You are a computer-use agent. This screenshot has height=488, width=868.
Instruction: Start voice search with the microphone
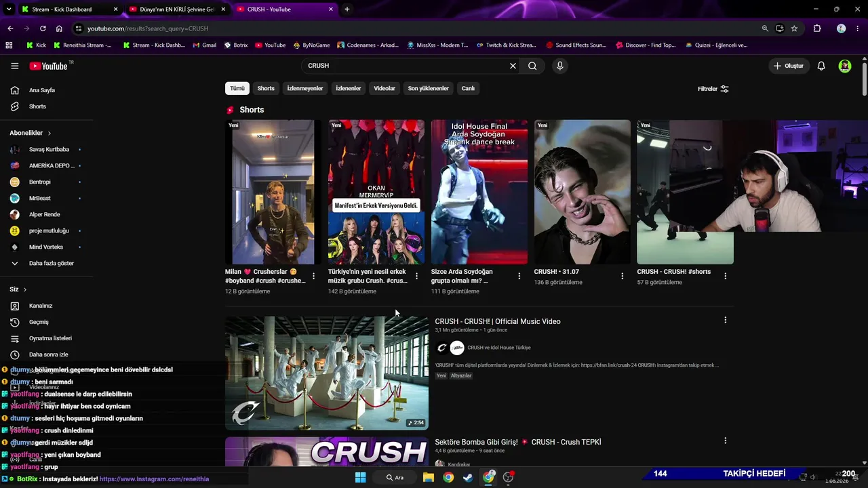pos(559,66)
